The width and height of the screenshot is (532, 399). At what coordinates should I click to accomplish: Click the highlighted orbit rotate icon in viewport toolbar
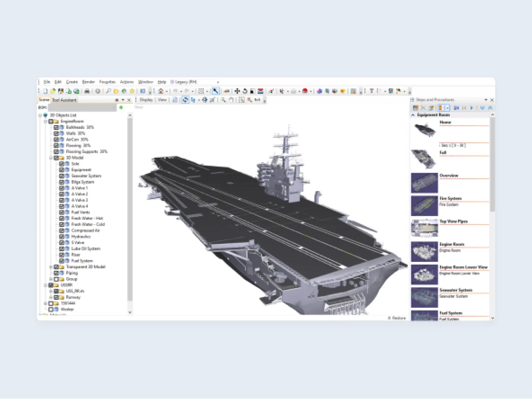point(185,100)
